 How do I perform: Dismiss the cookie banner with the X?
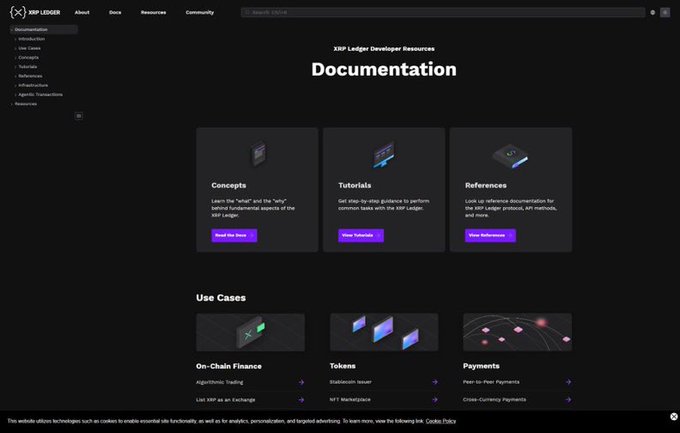click(673, 417)
